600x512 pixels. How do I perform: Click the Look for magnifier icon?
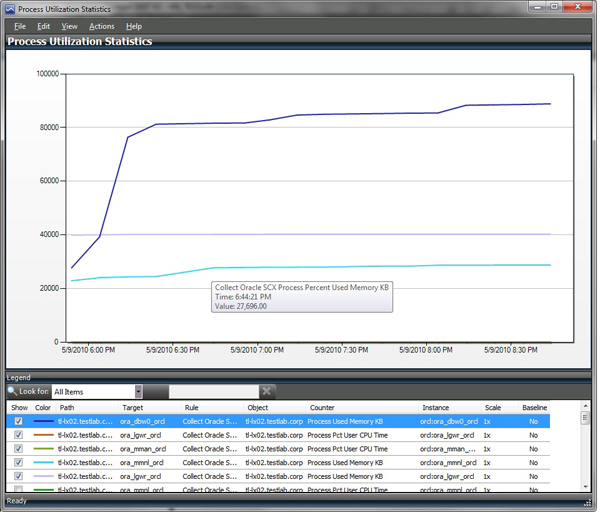(x=11, y=392)
